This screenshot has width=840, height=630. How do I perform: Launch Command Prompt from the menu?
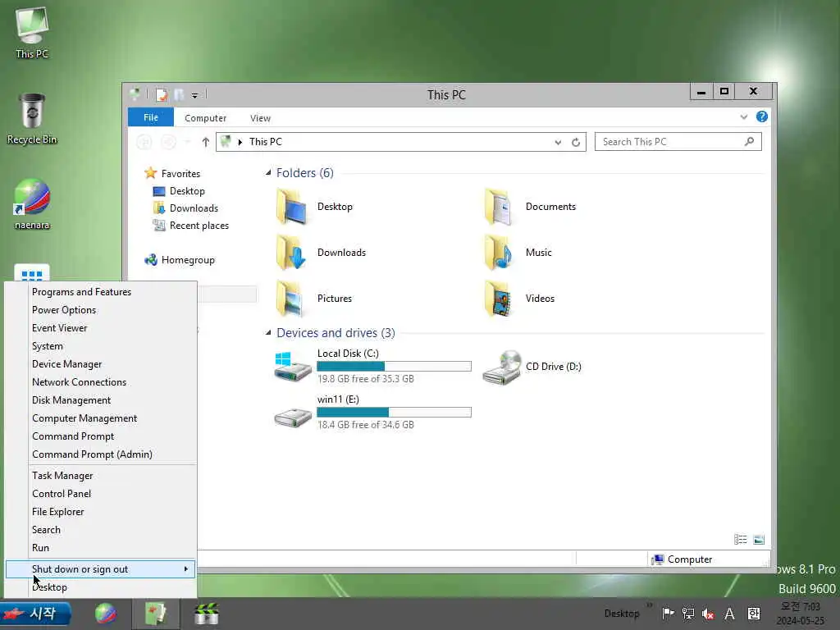click(101, 436)
